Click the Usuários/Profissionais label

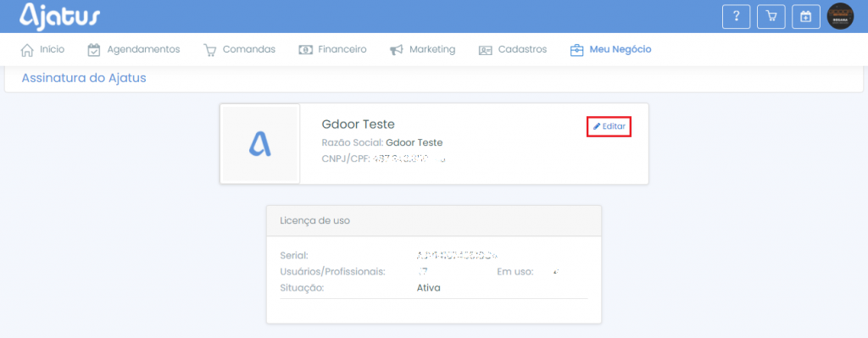pyautogui.click(x=332, y=272)
